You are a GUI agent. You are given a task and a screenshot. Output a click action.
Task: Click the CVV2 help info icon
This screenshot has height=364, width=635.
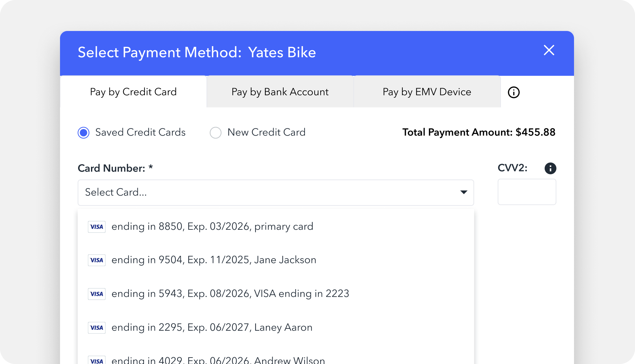click(550, 168)
